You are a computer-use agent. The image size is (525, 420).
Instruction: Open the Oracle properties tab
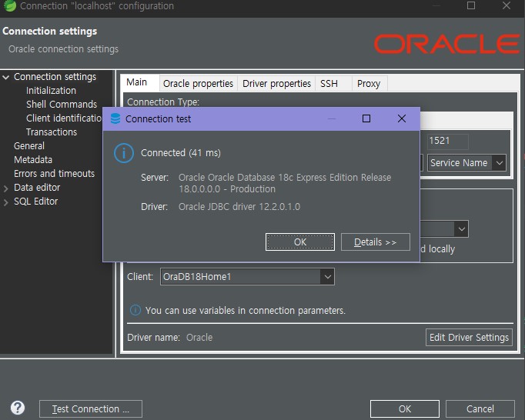pos(198,83)
